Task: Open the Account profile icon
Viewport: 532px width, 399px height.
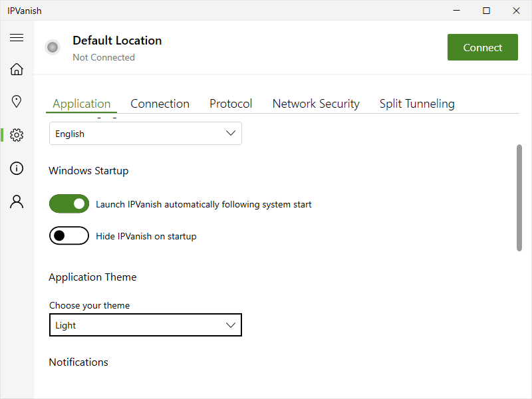Action: pos(17,201)
